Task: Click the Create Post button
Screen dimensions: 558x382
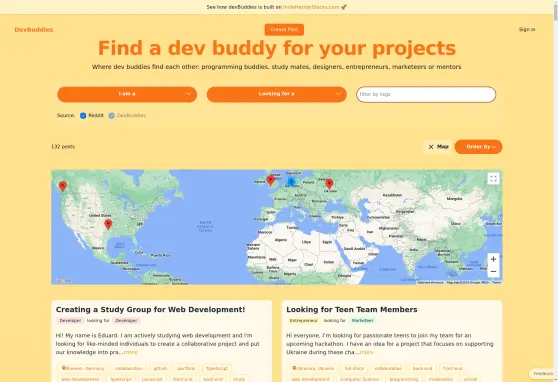Action: tap(284, 30)
